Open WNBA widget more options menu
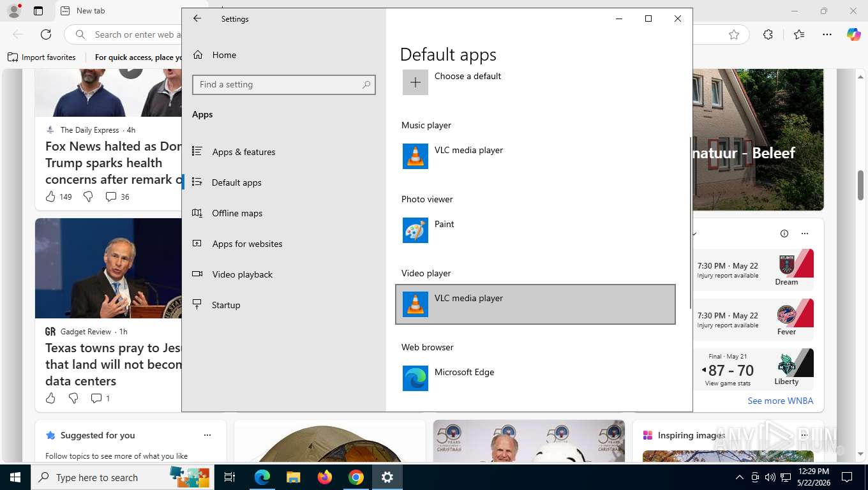Image resolution: width=868 pixels, height=490 pixels. pos(805,234)
